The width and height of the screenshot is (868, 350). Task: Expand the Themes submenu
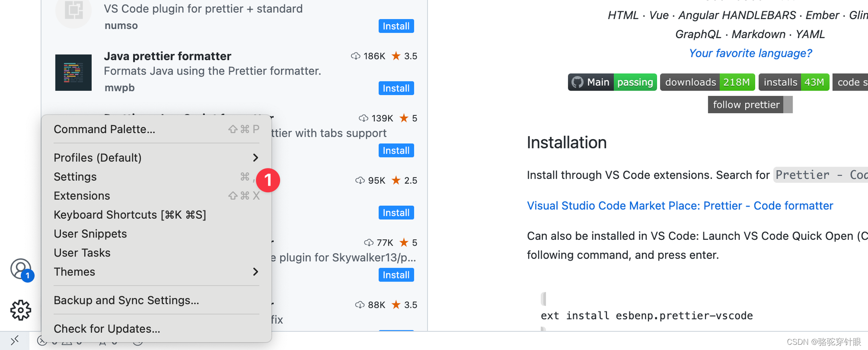tap(156, 272)
